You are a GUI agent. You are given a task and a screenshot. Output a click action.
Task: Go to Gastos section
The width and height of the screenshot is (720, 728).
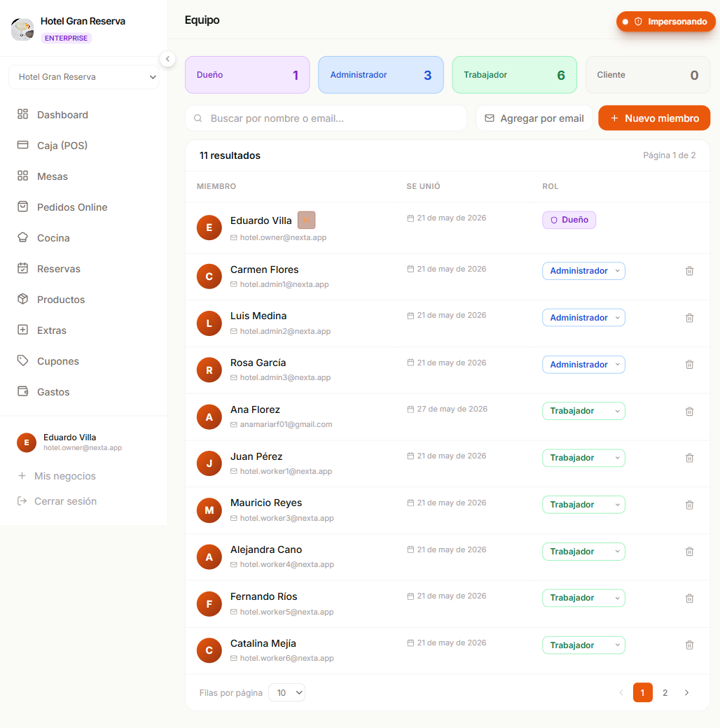(83, 392)
